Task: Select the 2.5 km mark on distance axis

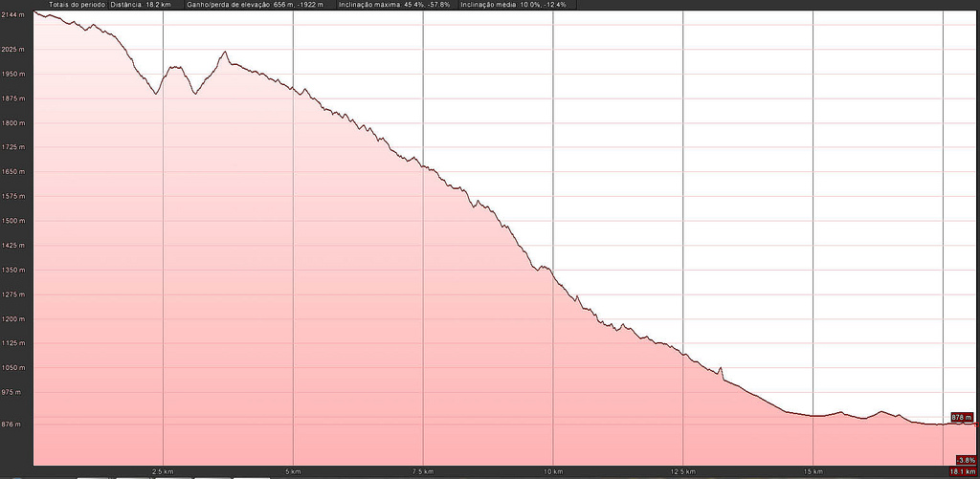Action: [163, 471]
